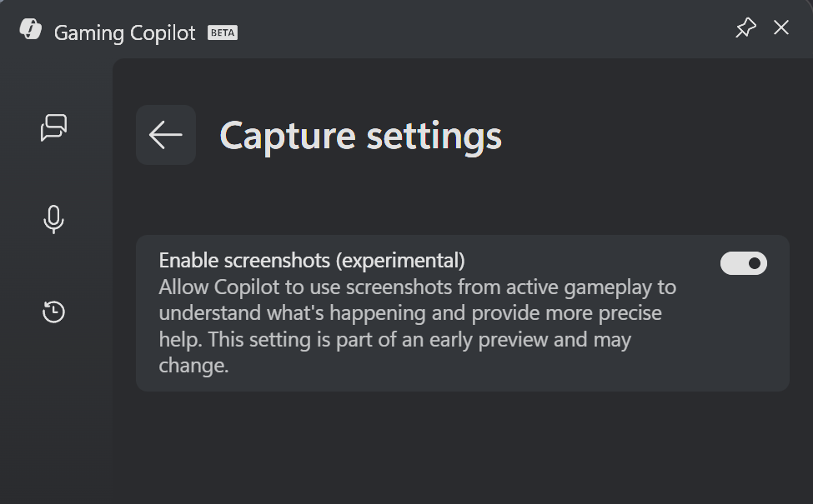
Task: Click the Allow Copilot description paragraph
Action: coord(417,313)
